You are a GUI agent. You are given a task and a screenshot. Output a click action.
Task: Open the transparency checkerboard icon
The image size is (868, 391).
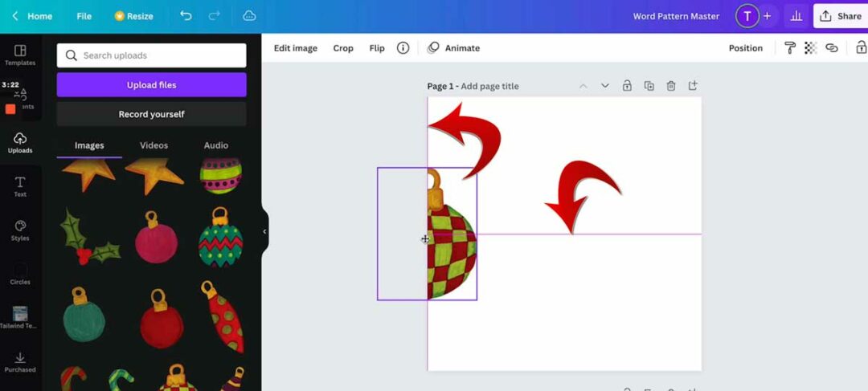pyautogui.click(x=811, y=48)
